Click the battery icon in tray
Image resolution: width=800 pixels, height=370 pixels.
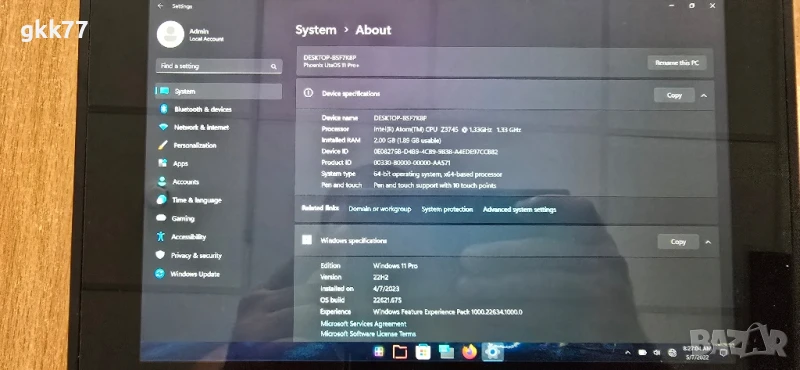(643, 353)
